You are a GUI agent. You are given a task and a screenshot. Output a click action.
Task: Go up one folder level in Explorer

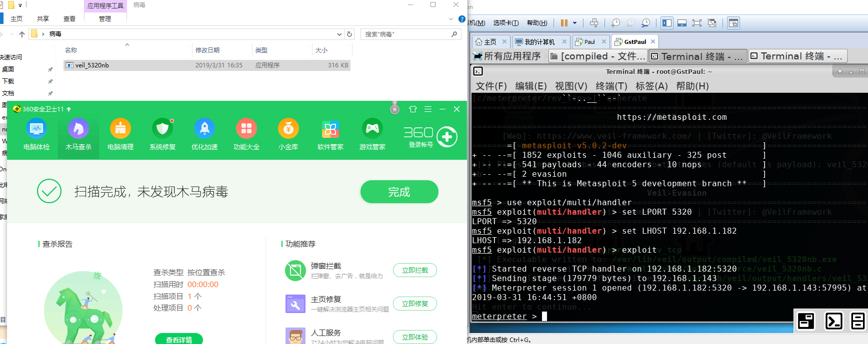coord(21,34)
